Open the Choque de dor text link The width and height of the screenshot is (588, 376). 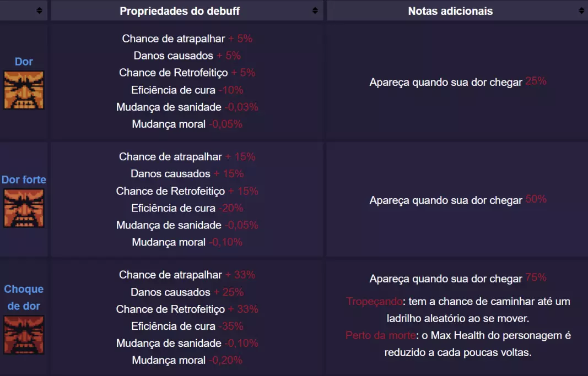coord(24,297)
